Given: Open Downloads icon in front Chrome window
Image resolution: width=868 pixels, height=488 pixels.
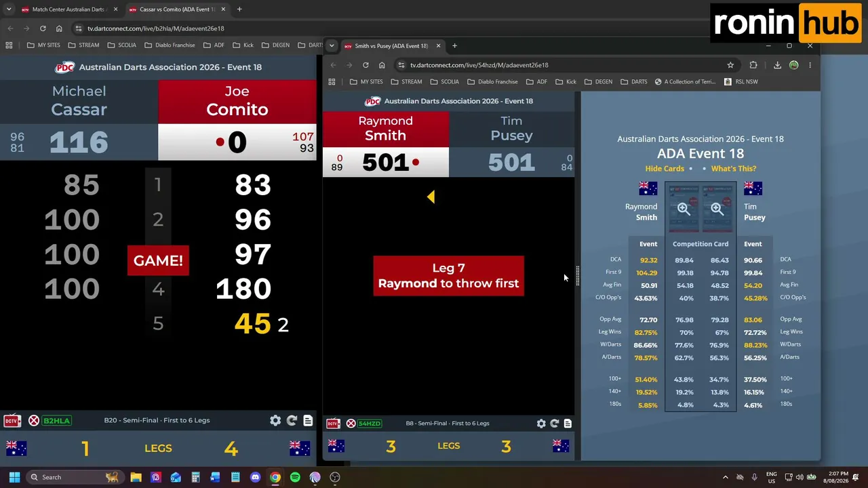Looking at the screenshot, I should (x=777, y=65).
